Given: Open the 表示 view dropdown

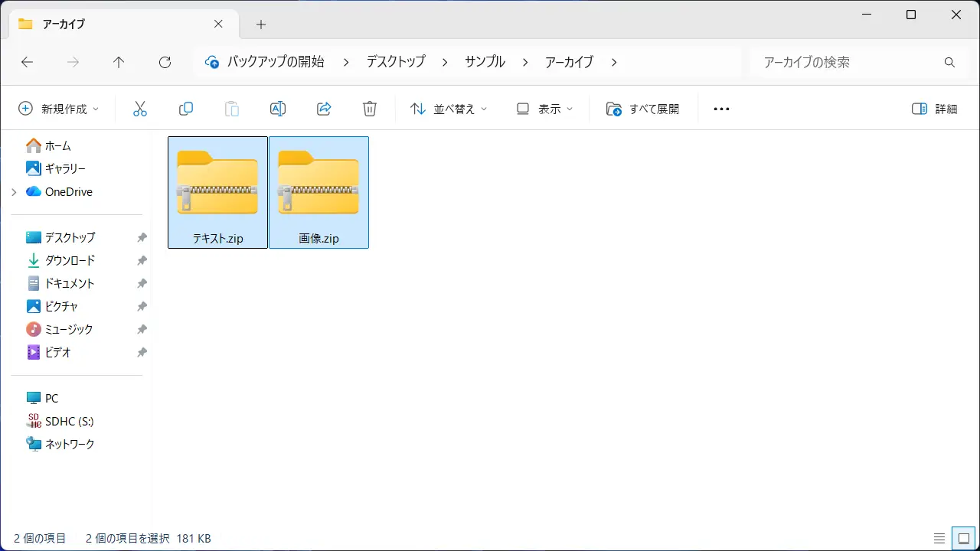Looking at the screenshot, I should 544,109.
